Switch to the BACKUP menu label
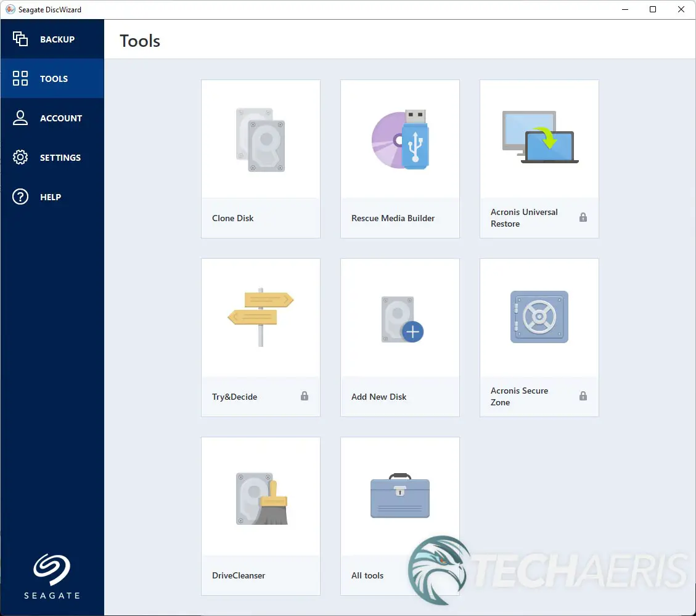 [x=57, y=39]
